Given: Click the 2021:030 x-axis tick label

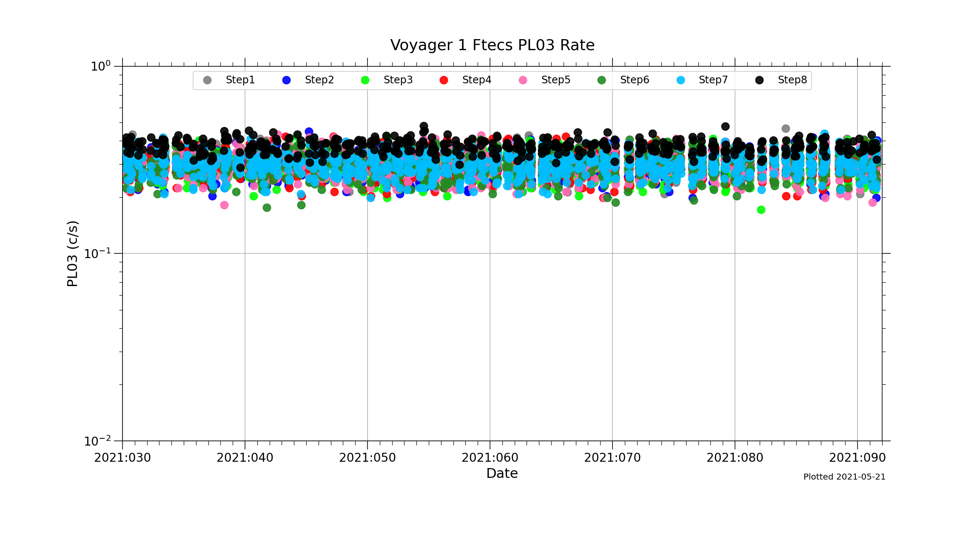Looking at the screenshot, I should click(122, 458).
